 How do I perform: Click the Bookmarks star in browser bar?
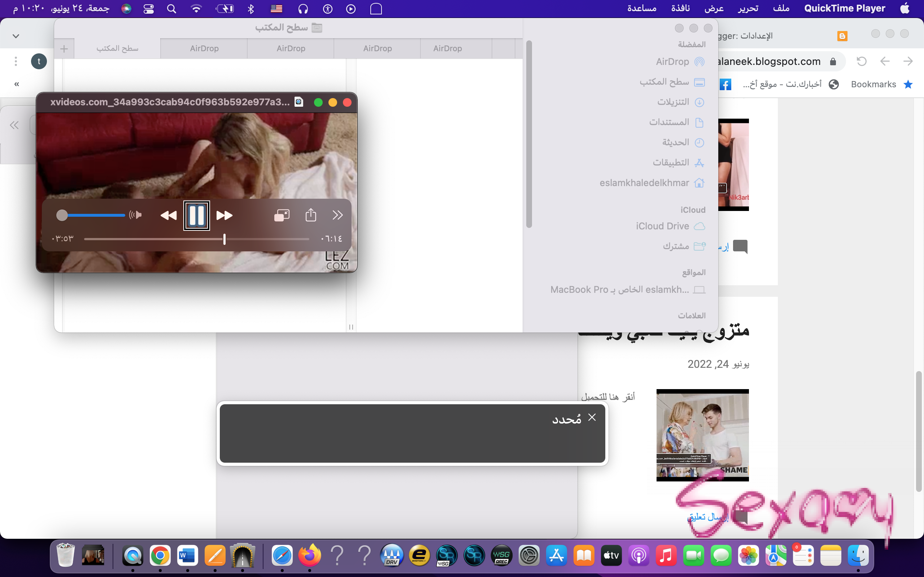pos(908,84)
